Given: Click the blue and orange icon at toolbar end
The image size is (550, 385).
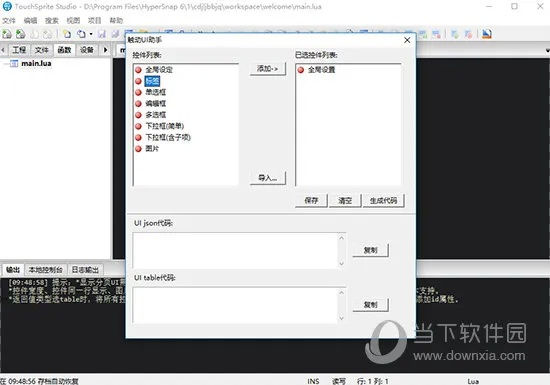Looking at the screenshot, I should 487,34.
